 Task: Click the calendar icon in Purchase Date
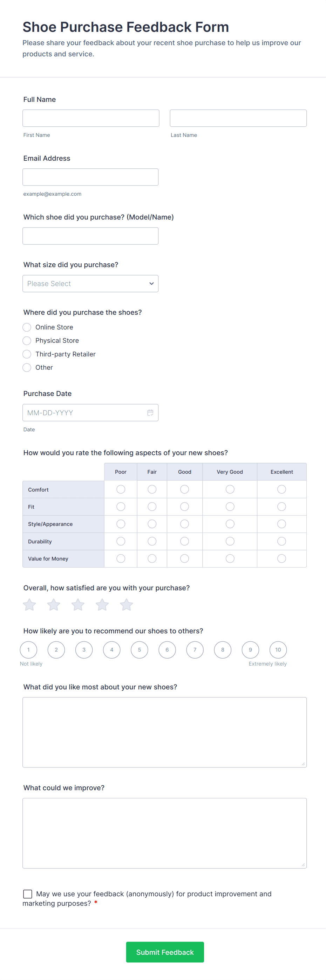click(x=150, y=413)
